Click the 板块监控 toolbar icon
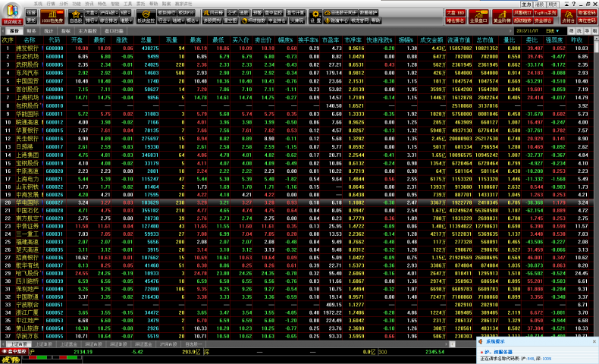Image resolution: width=599 pixels, height=364 pixels. pos(143,17)
